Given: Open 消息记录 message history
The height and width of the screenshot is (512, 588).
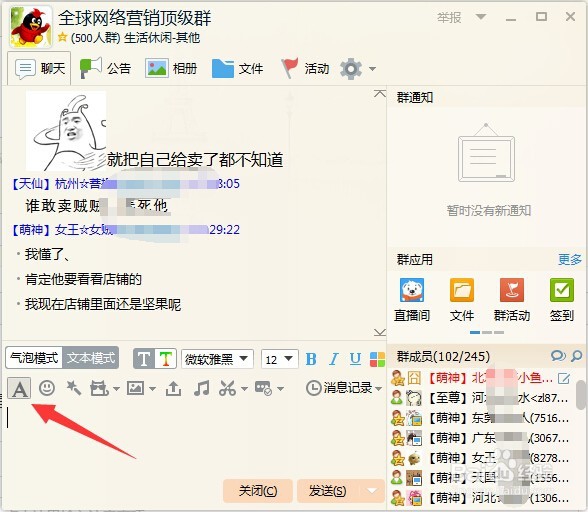Looking at the screenshot, I should [x=339, y=388].
